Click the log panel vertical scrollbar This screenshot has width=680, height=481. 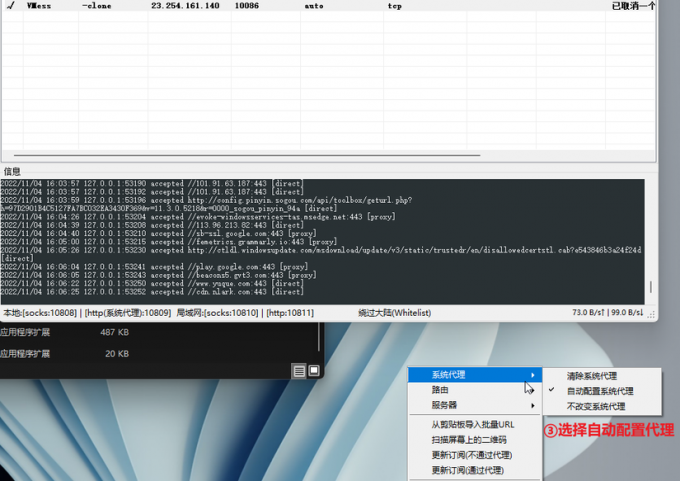point(651,240)
